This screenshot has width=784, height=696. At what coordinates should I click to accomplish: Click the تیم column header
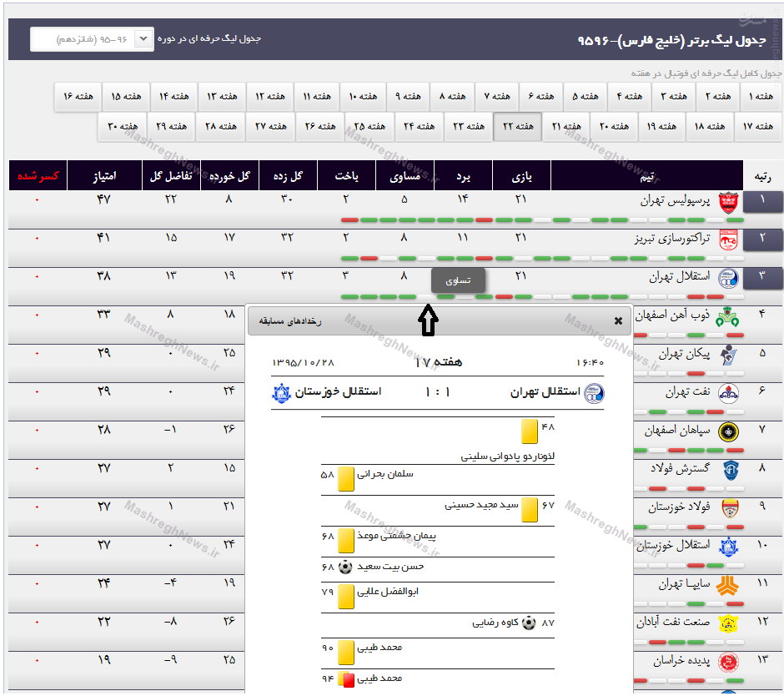pyautogui.click(x=647, y=175)
